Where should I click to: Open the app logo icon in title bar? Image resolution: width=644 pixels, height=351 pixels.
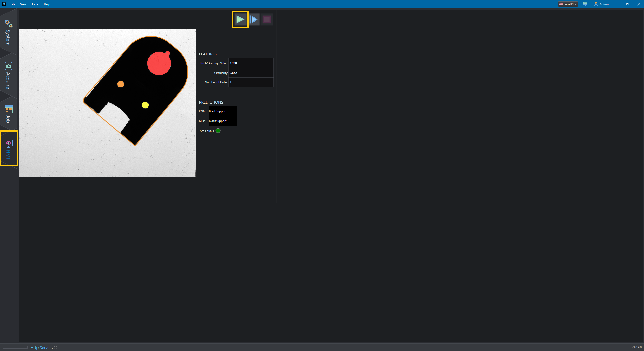pyautogui.click(x=4, y=4)
